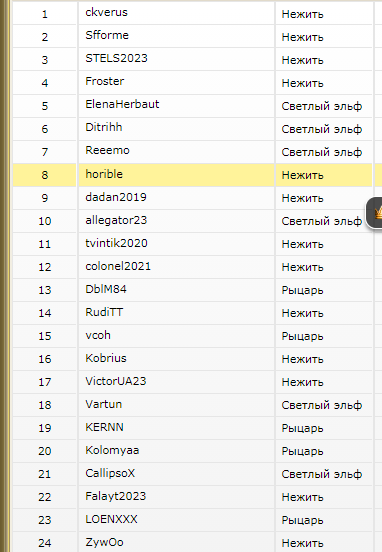Click the Рыцарь race cell for vcoh
This screenshot has width=382, height=552.
tap(324, 336)
